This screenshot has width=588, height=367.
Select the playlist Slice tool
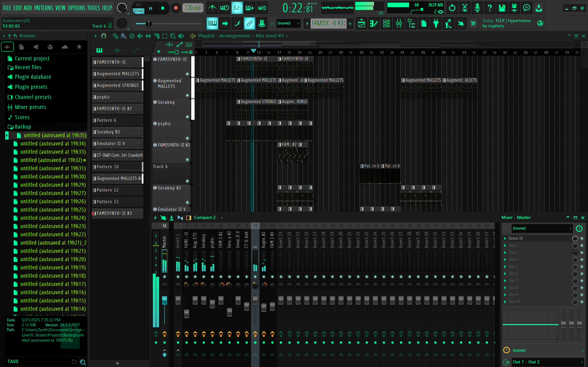pyautogui.click(x=157, y=36)
